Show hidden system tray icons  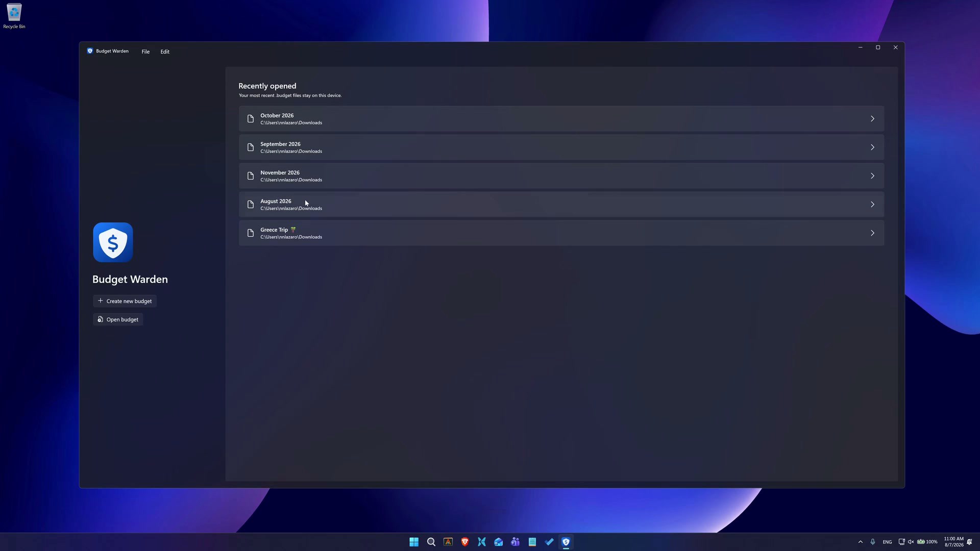[861, 542]
